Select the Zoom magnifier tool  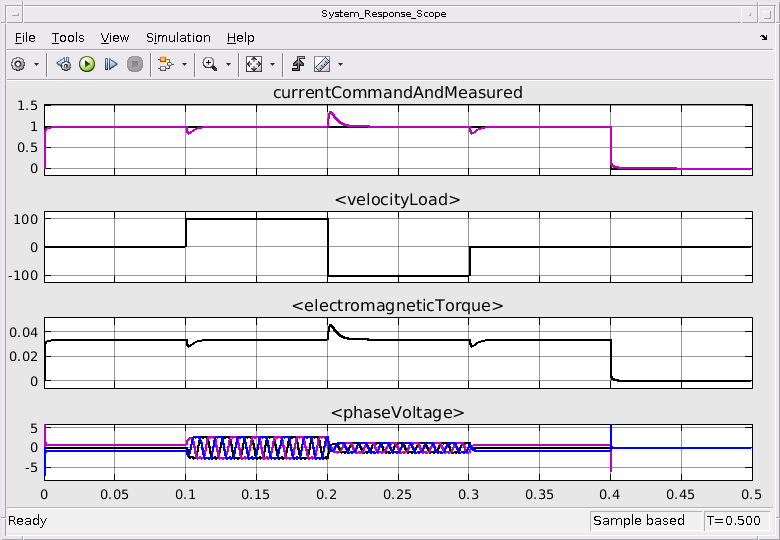[209, 64]
